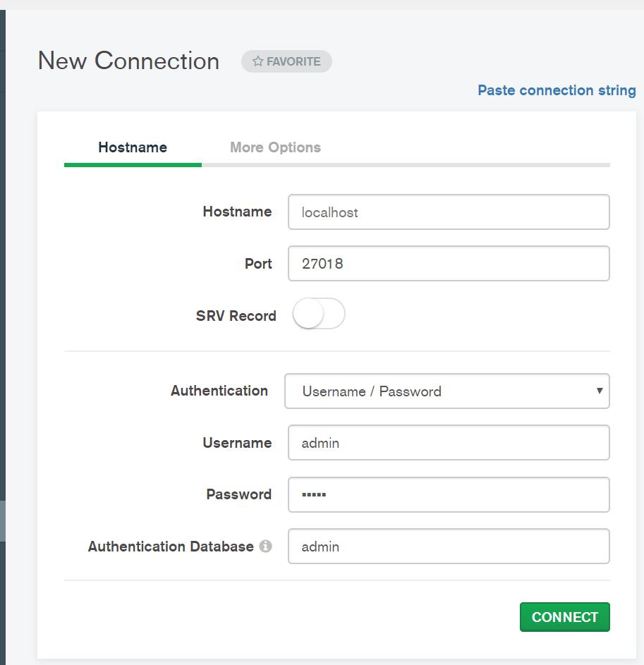Image resolution: width=644 pixels, height=665 pixels.
Task: Click the Authentication label text
Action: coord(219,391)
